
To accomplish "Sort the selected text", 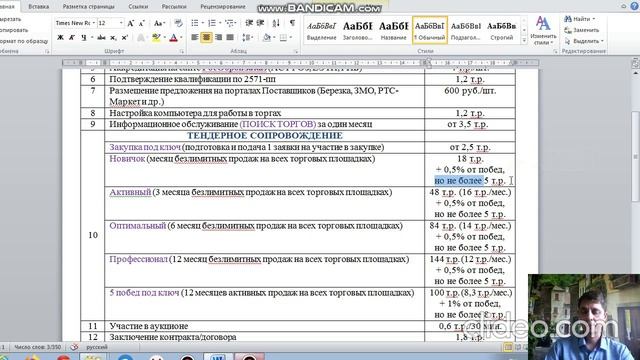I will click(x=276, y=23).
